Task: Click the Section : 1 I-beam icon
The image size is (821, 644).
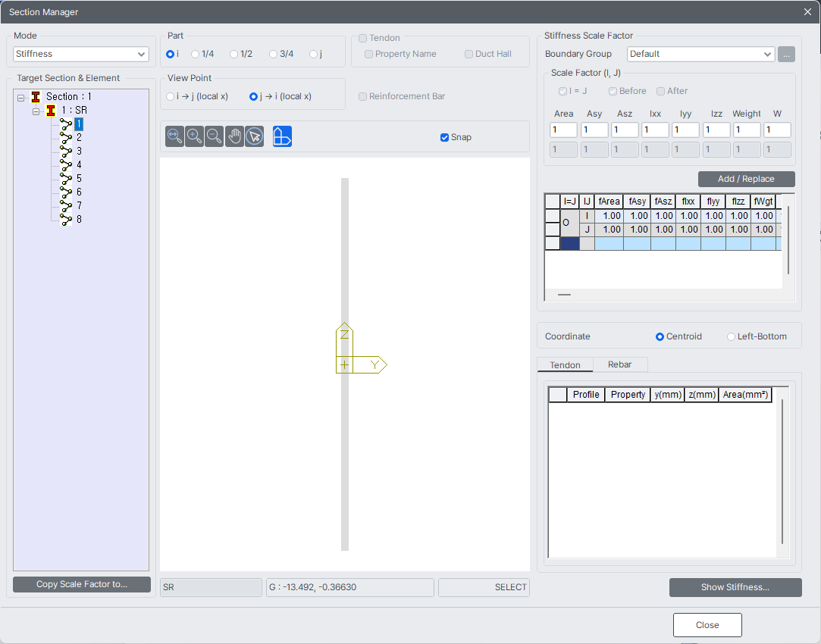Action: (36, 97)
